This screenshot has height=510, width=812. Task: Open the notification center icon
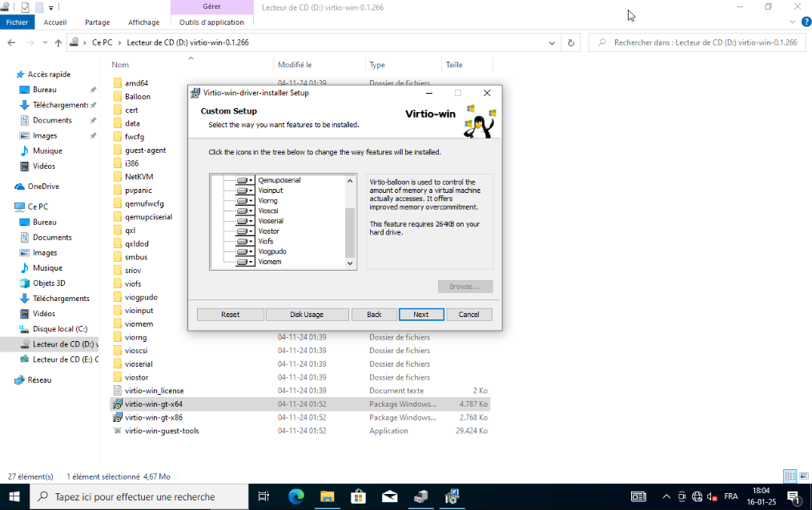794,497
